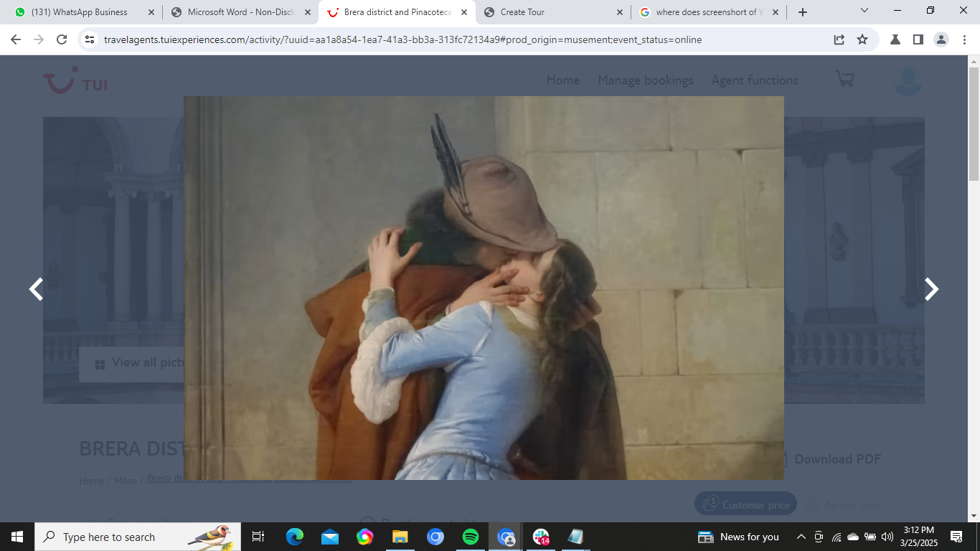Close the Brera district tab
This screenshot has height=551, width=980.
(464, 12)
